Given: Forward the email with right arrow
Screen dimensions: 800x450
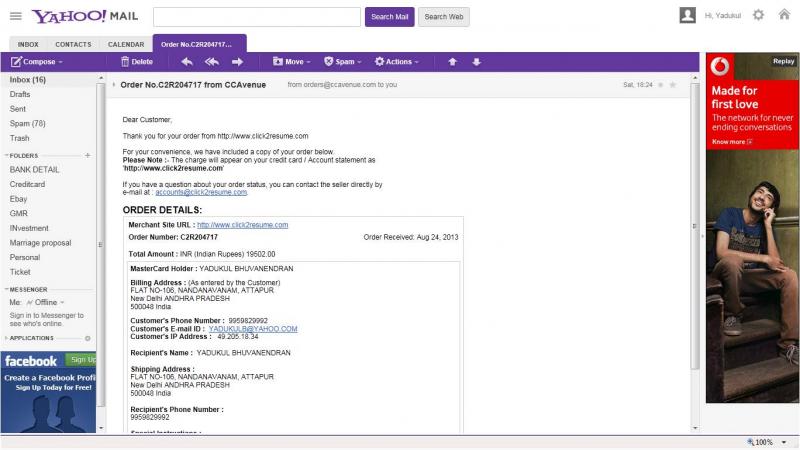Looking at the screenshot, I should [237, 62].
